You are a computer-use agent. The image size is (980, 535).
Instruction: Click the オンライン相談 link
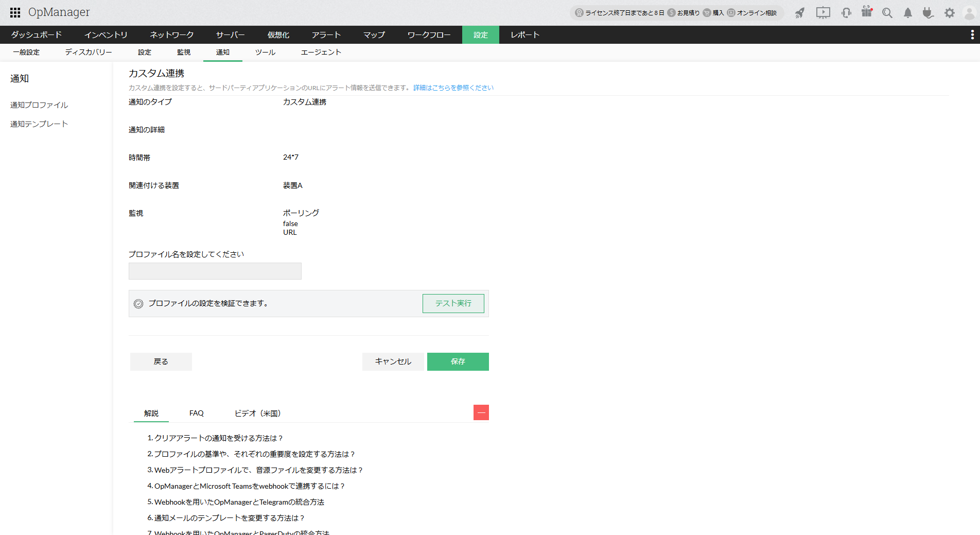coord(757,13)
